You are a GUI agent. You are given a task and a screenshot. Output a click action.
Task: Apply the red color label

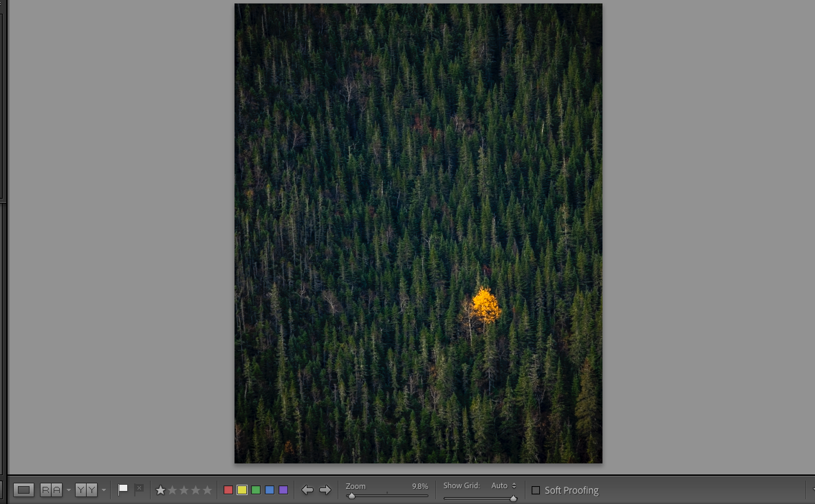point(228,490)
